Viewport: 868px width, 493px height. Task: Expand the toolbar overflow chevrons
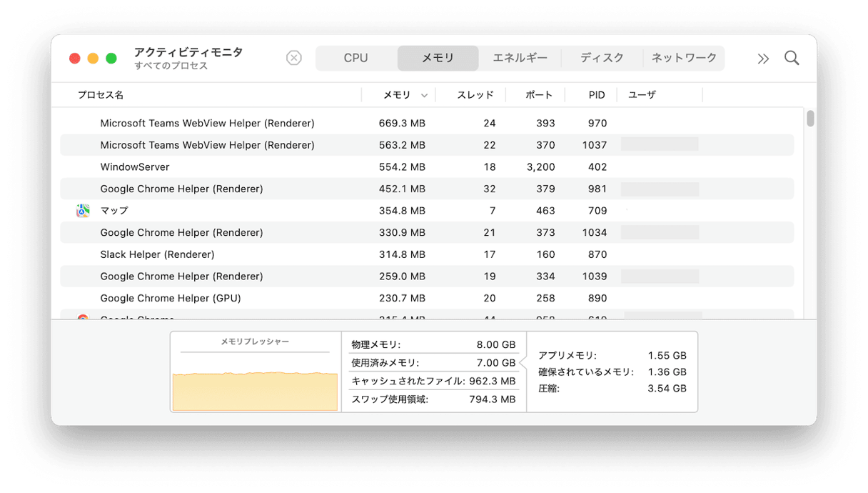pos(763,59)
